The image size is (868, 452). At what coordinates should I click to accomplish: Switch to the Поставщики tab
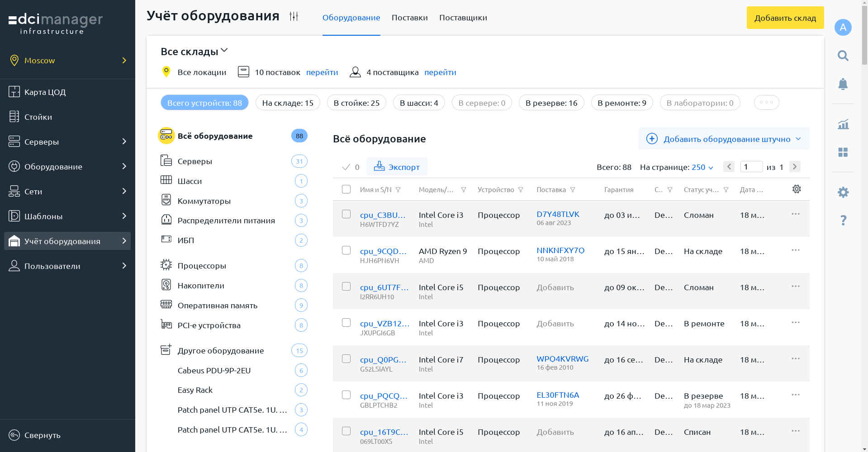[x=463, y=18]
